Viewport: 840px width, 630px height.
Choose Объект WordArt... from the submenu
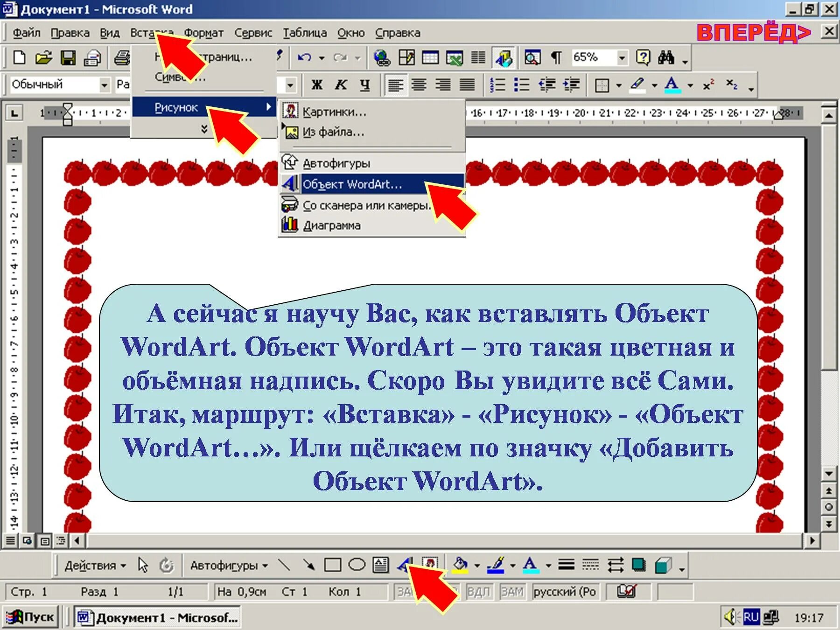coord(372,184)
